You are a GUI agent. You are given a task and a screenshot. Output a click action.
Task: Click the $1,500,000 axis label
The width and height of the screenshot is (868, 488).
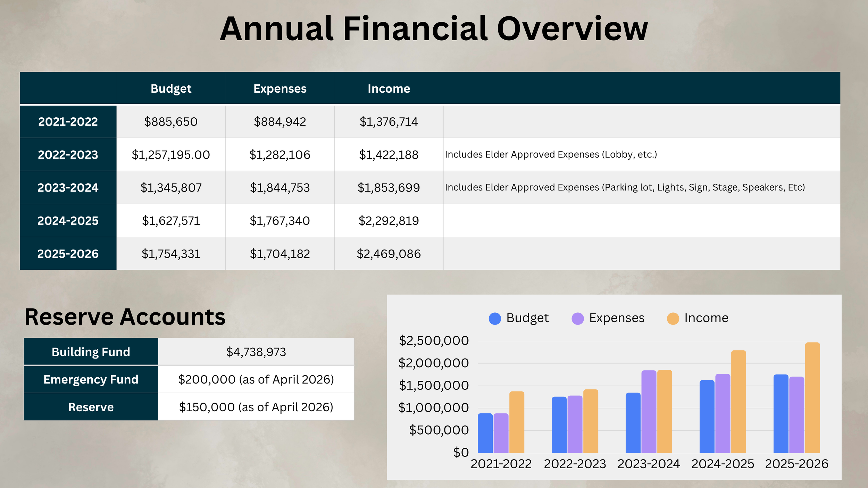pos(434,386)
